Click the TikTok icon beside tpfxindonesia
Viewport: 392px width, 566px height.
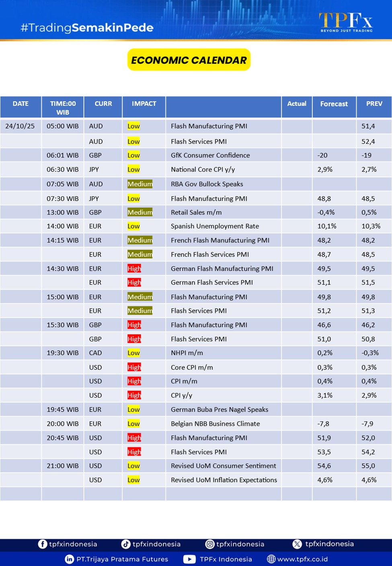click(126, 544)
